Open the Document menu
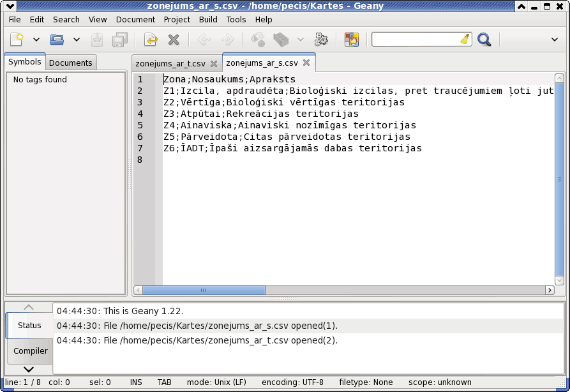The height and width of the screenshot is (392, 570). [x=135, y=20]
